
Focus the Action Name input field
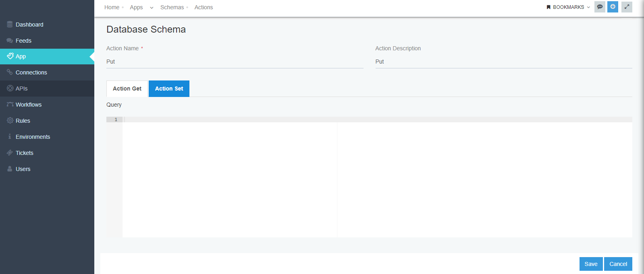(235, 62)
